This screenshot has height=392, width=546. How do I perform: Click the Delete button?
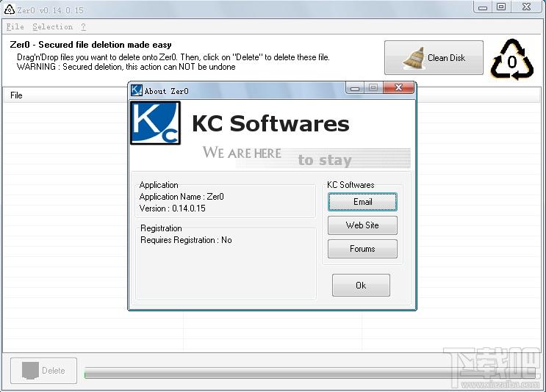click(x=43, y=371)
